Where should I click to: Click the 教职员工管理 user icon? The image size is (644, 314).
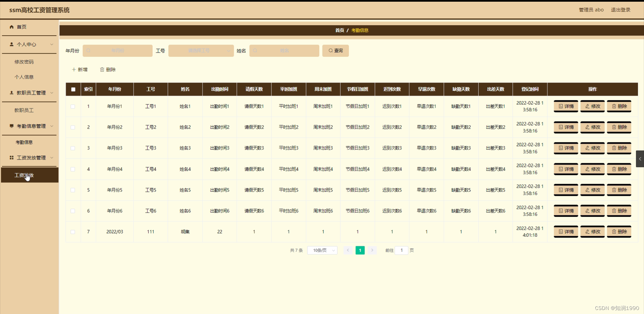tap(12, 93)
